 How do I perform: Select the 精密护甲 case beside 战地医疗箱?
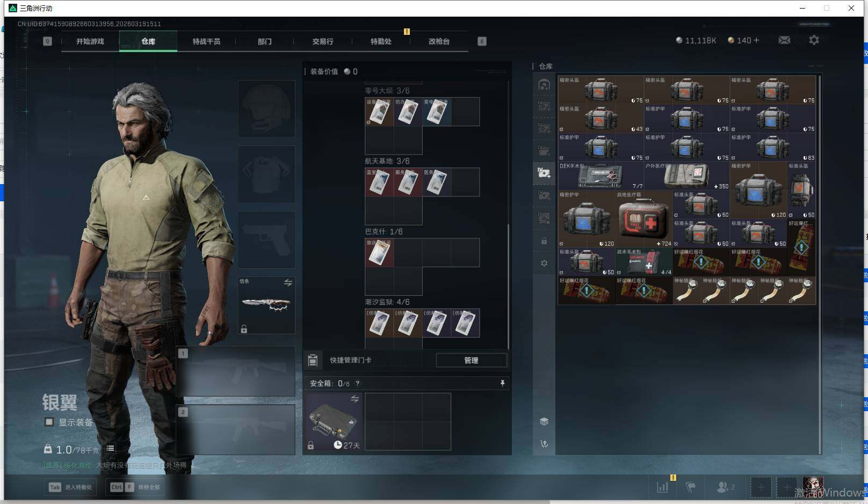(586, 219)
